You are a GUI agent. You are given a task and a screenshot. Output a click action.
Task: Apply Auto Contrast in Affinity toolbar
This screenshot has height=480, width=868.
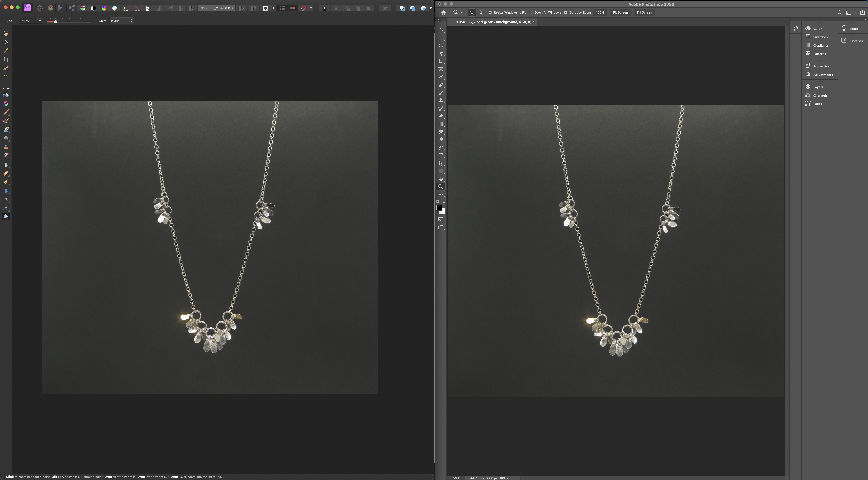tap(93, 8)
